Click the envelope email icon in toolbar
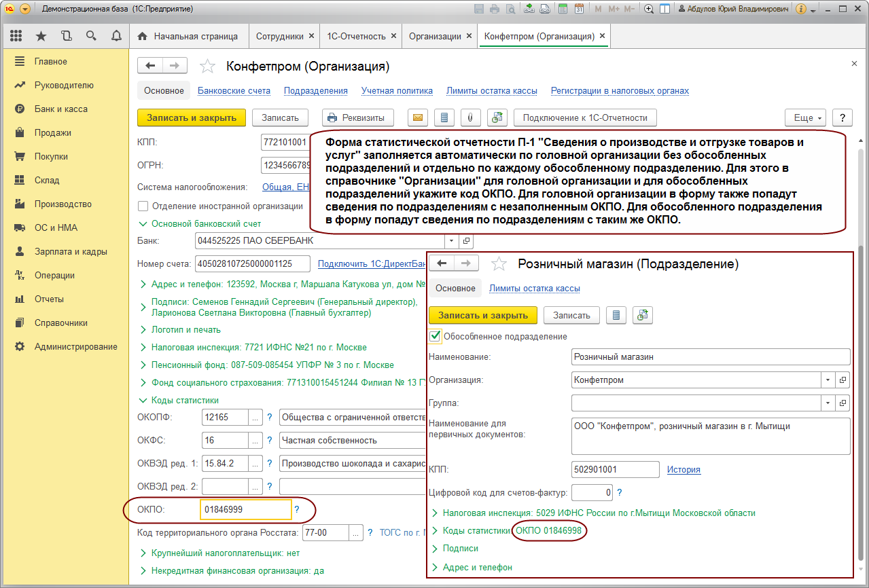This screenshot has width=869, height=588. [x=418, y=117]
